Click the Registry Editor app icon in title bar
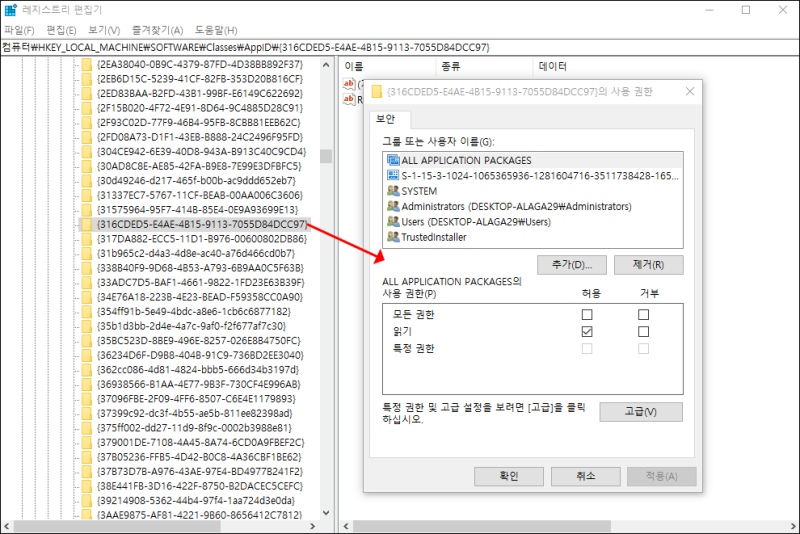 [10, 10]
